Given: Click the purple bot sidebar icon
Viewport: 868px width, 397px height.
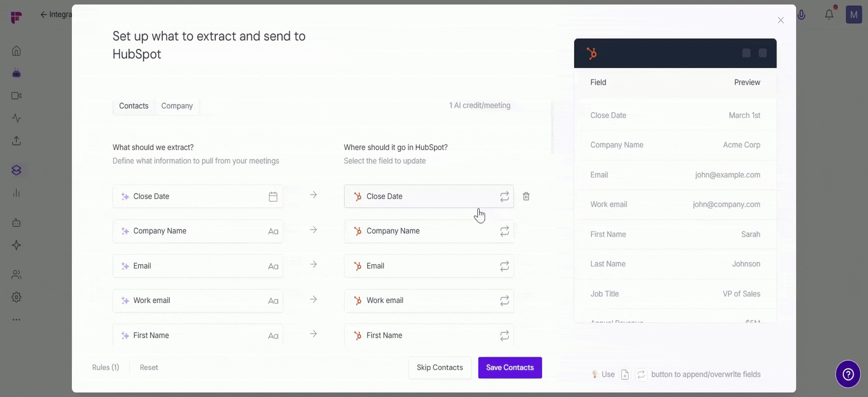Looking at the screenshot, I should (16, 73).
